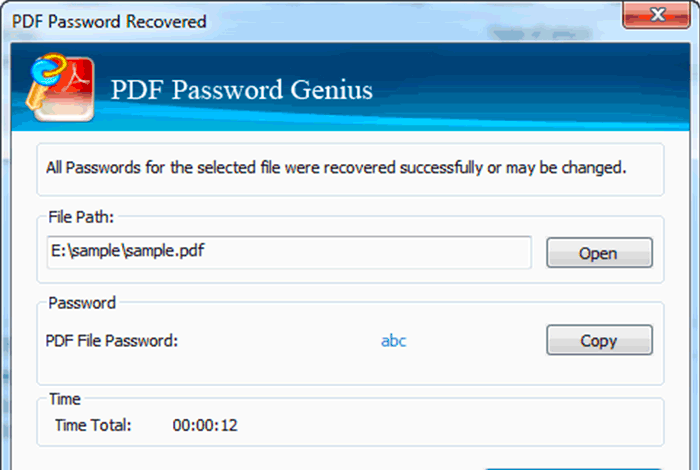Click the File Path group heading

click(x=81, y=217)
